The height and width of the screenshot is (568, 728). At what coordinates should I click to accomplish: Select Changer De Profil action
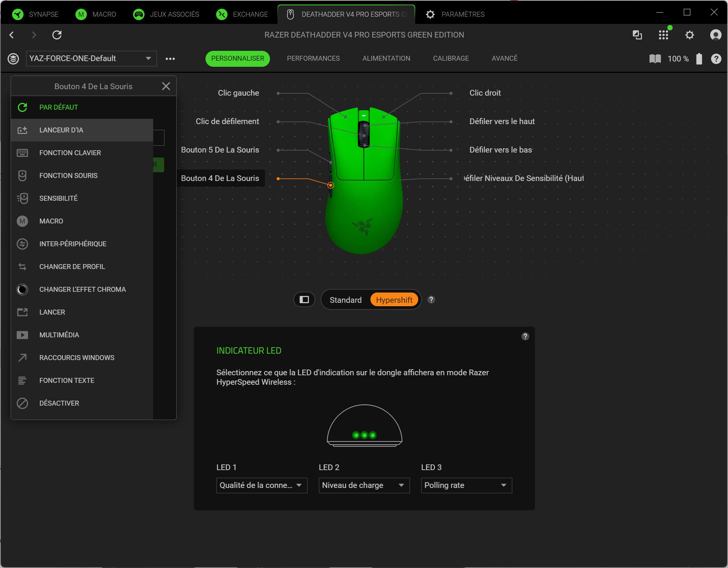(x=72, y=266)
